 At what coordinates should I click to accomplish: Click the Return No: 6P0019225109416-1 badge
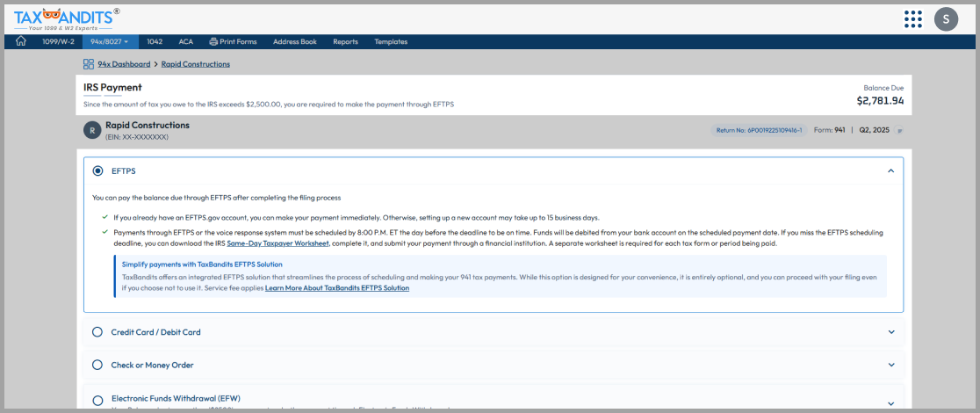point(759,131)
